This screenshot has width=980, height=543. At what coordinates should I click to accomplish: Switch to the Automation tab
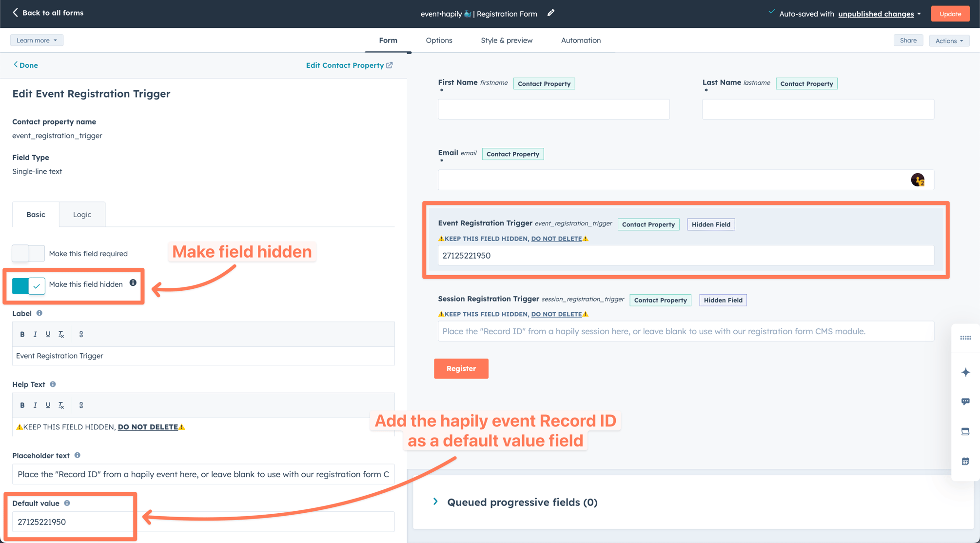pyautogui.click(x=581, y=40)
